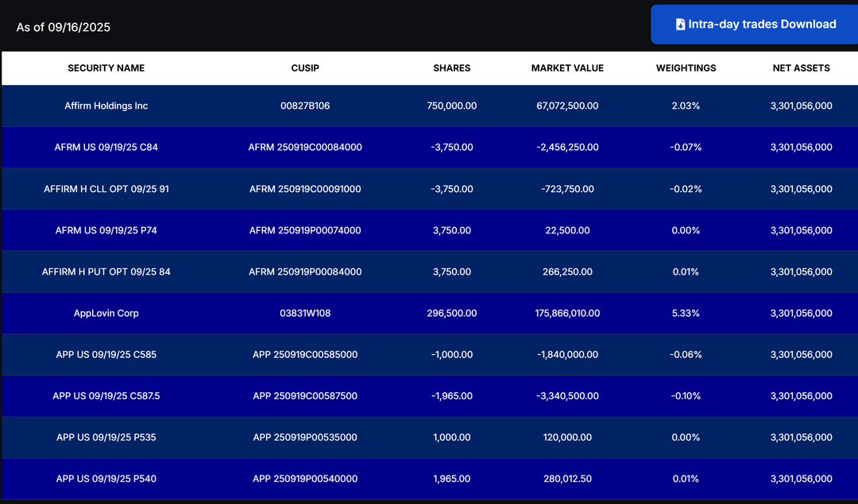The image size is (858, 504).
Task: Click the SECURITY NAME column header
Action: coord(106,68)
